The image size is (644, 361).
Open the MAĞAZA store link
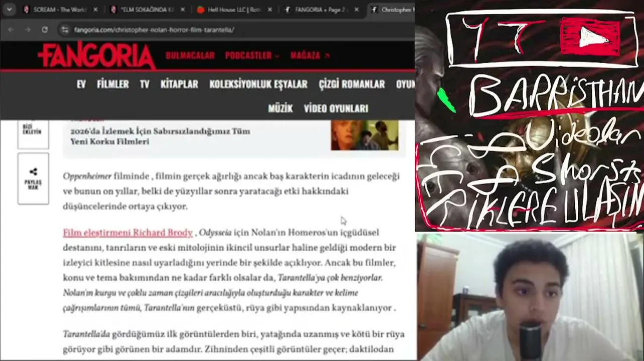click(x=310, y=56)
